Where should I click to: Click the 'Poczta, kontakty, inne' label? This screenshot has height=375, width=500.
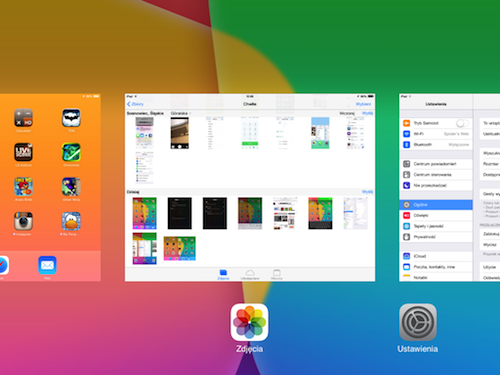click(x=434, y=267)
